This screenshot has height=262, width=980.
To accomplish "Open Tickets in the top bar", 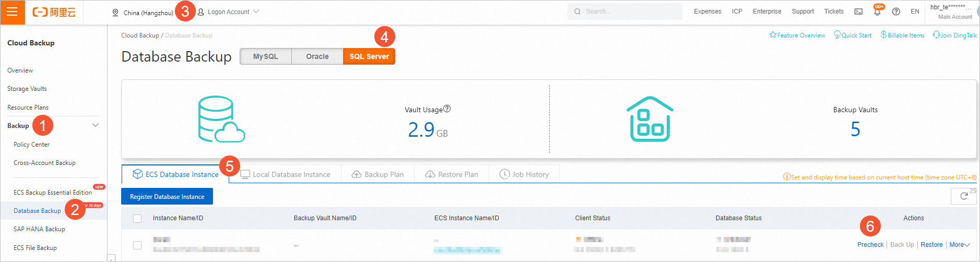I will [834, 11].
